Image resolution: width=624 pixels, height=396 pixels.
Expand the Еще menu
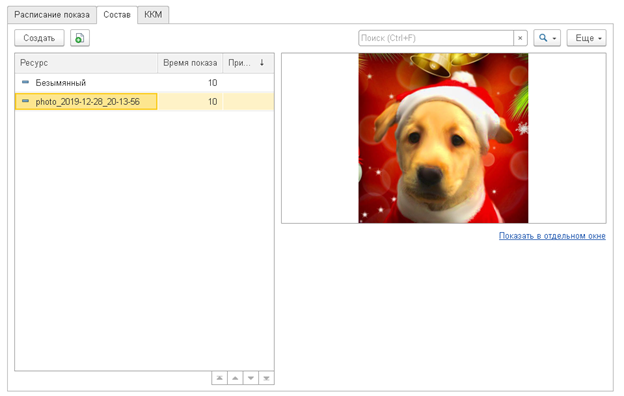(x=586, y=38)
